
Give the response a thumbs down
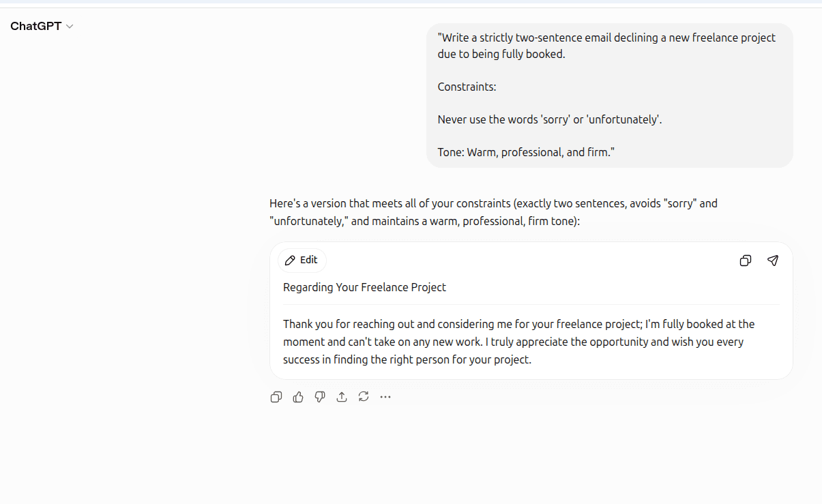click(x=320, y=397)
